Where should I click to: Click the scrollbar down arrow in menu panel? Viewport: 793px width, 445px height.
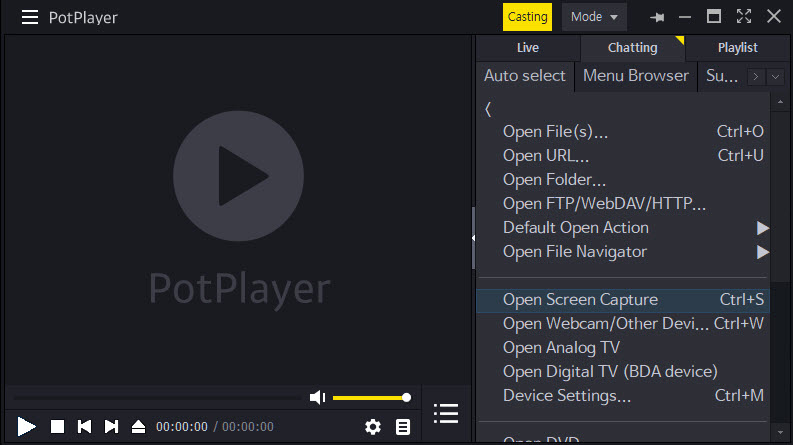(x=780, y=433)
